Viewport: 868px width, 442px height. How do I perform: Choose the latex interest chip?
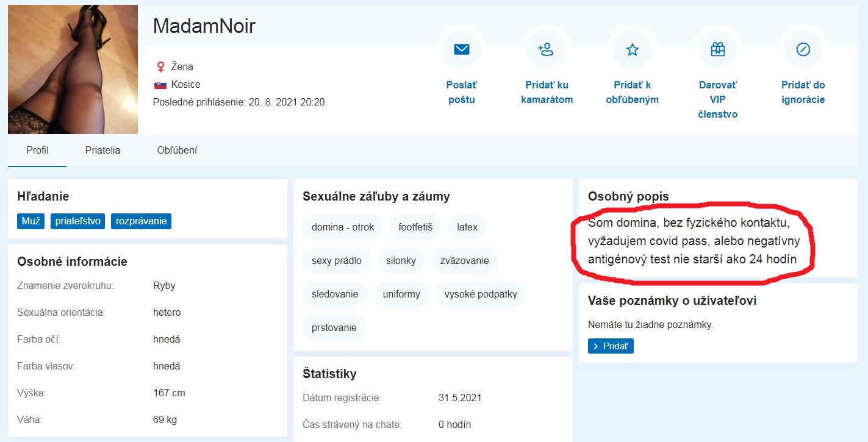(x=467, y=227)
